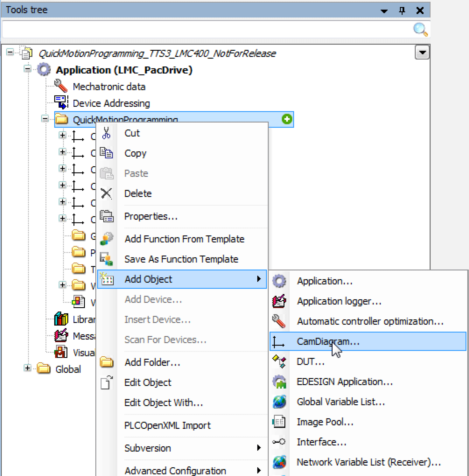Select Interface... in the submenu

coord(368,442)
